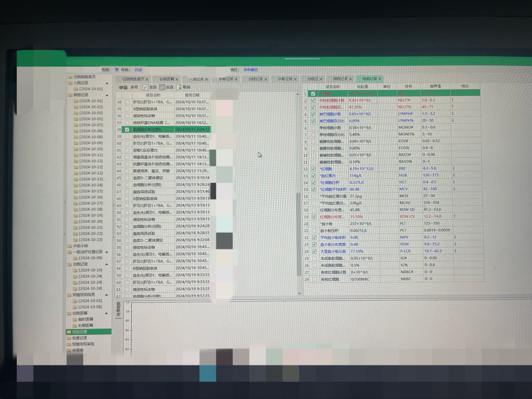Click the 取消 cancel button label

[187, 87]
